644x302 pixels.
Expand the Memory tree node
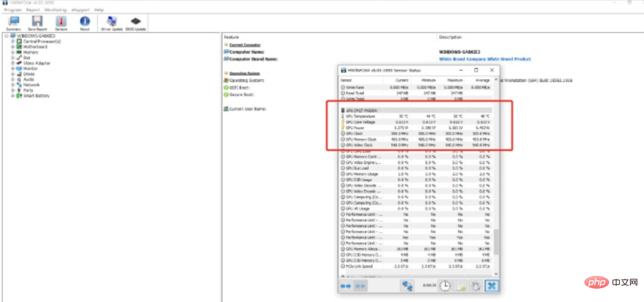pyautogui.click(x=13, y=52)
